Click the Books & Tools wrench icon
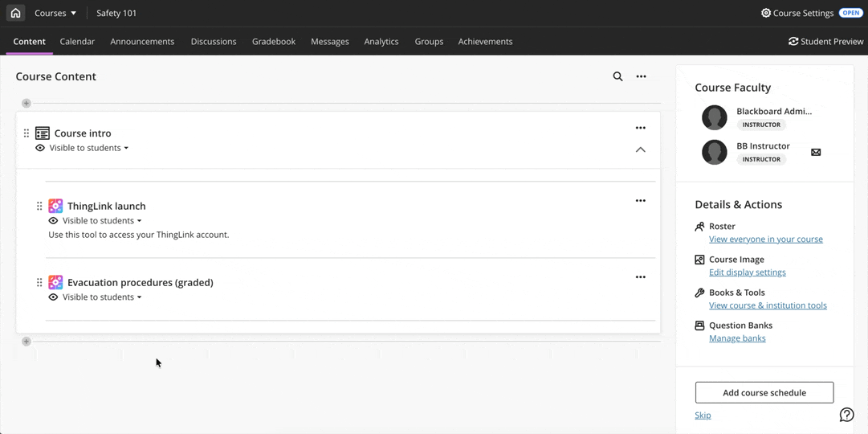The width and height of the screenshot is (868, 434). (699, 293)
